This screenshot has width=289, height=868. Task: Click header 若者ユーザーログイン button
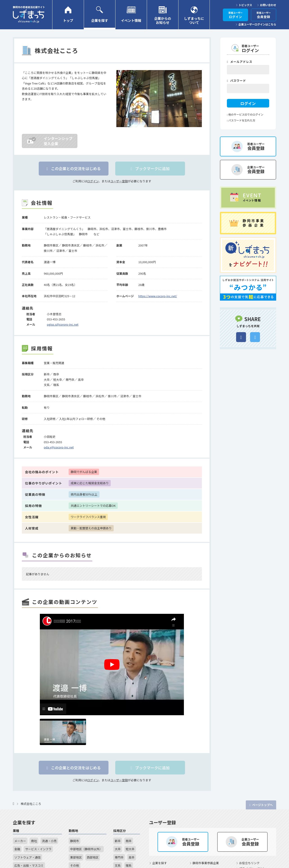coord(235,15)
